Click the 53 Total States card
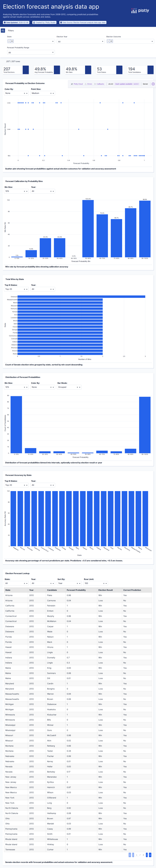This screenshot has width=156, height=868. click(109, 70)
